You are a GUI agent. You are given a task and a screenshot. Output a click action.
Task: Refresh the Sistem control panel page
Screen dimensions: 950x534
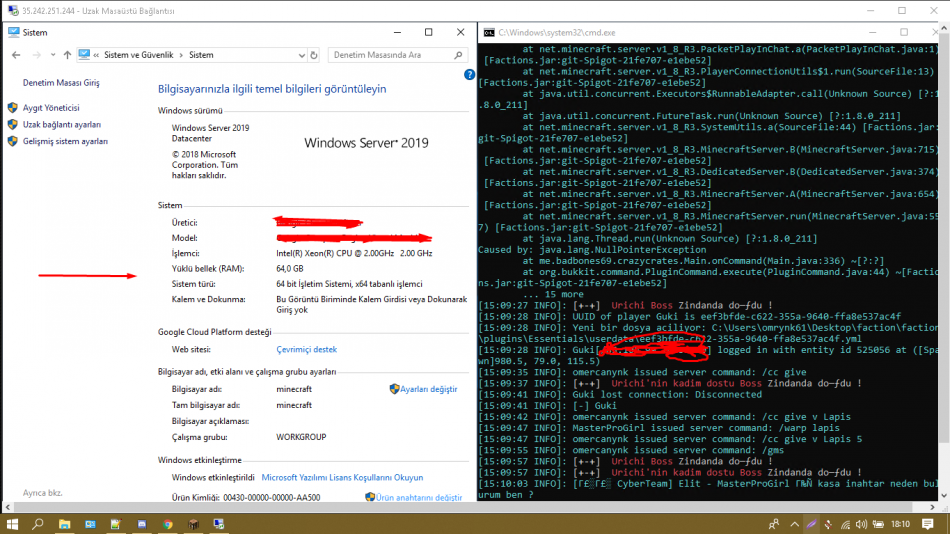[x=314, y=55]
